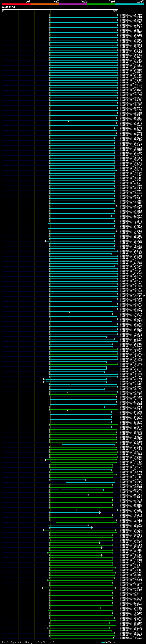The image size is (146, 644).
Task: Open hit UniRef100_Q6DW08
Action: coord(131,20)
